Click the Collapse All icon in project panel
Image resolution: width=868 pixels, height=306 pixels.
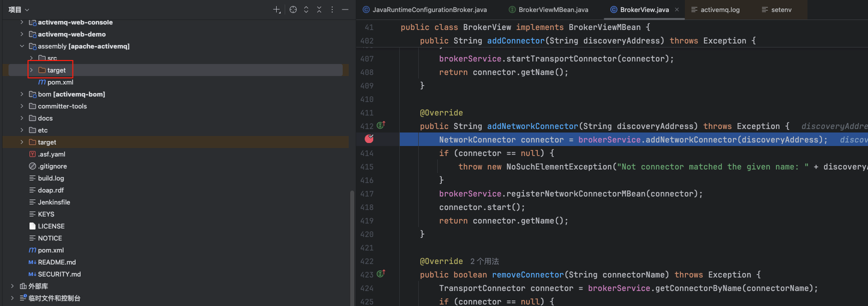319,9
